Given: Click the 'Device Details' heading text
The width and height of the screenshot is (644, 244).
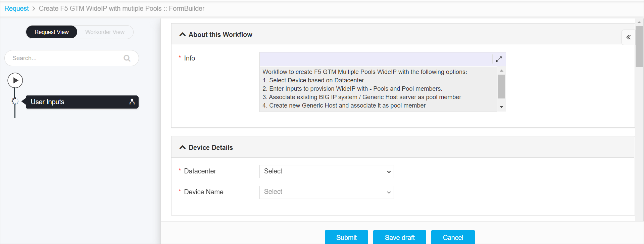Looking at the screenshot, I should [211, 148].
